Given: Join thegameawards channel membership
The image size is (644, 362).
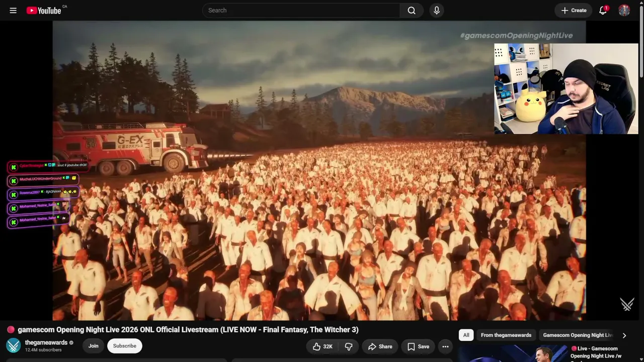Looking at the screenshot, I should pyautogui.click(x=94, y=346).
